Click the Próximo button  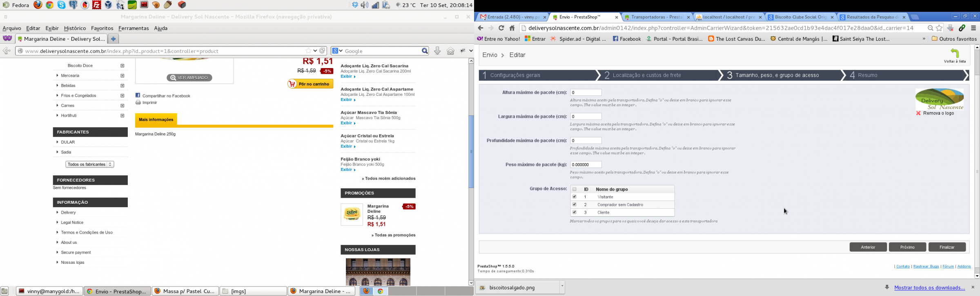[907, 247]
